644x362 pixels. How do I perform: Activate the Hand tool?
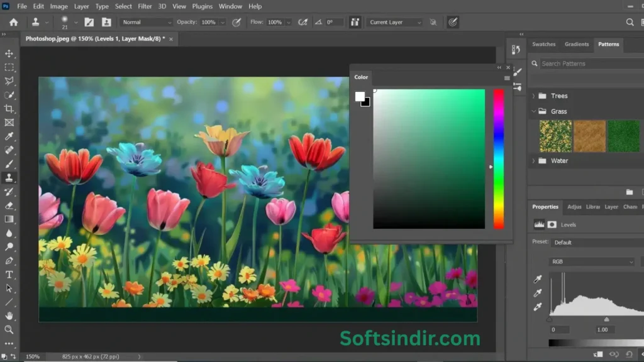point(9,315)
